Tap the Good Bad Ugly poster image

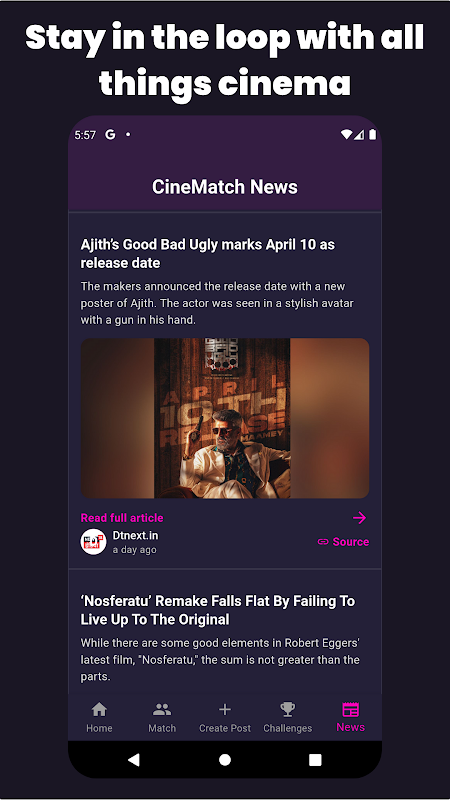pyautogui.click(x=225, y=418)
